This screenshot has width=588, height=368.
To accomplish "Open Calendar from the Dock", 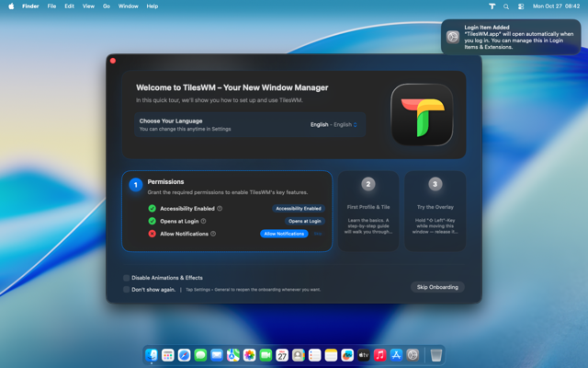I will [282, 355].
